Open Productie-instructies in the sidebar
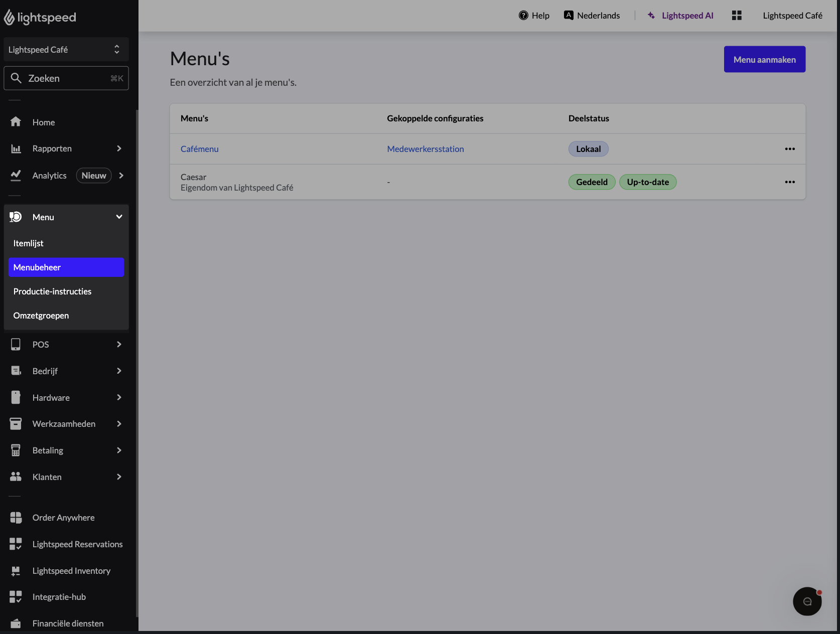 pos(66,291)
